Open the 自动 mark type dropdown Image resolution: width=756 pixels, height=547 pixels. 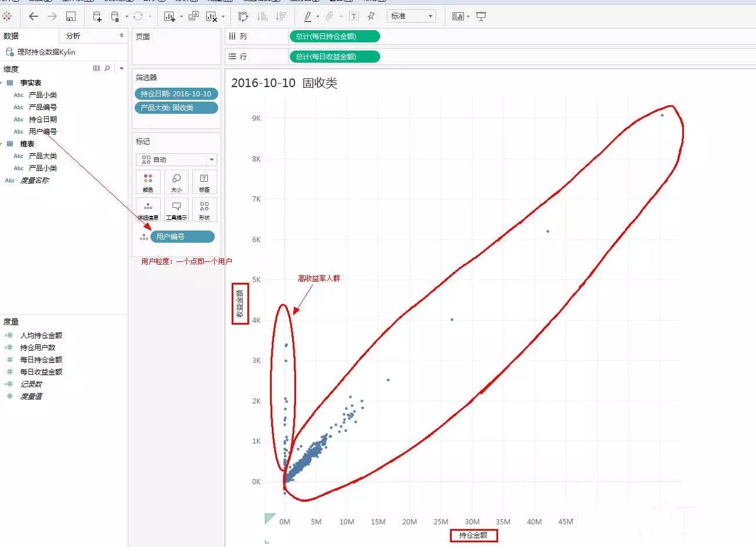coord(177,160)
